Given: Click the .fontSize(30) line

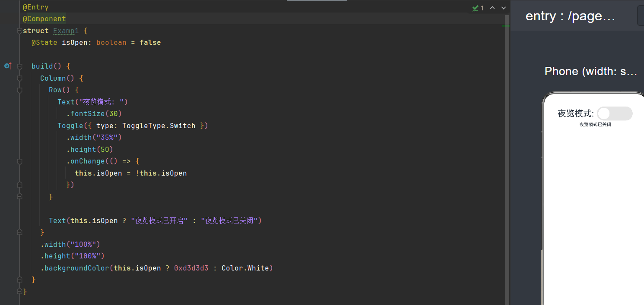Looking at the screenshot, I should point(94,114).
